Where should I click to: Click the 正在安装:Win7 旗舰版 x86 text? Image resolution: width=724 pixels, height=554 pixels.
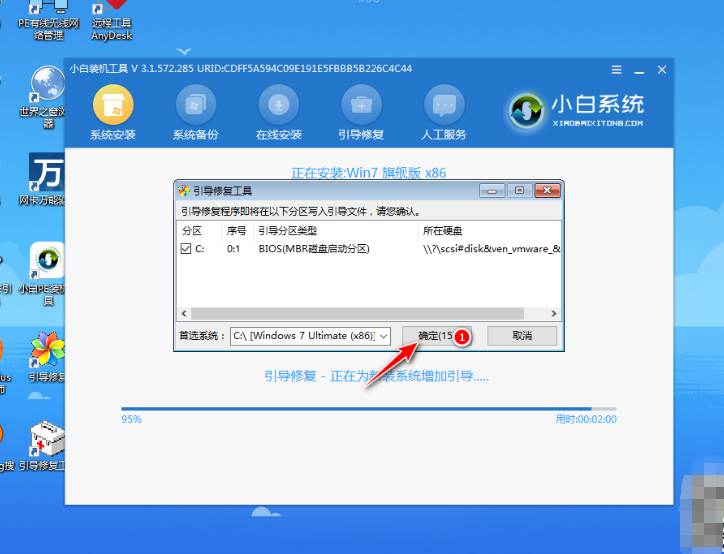point(369,173)
